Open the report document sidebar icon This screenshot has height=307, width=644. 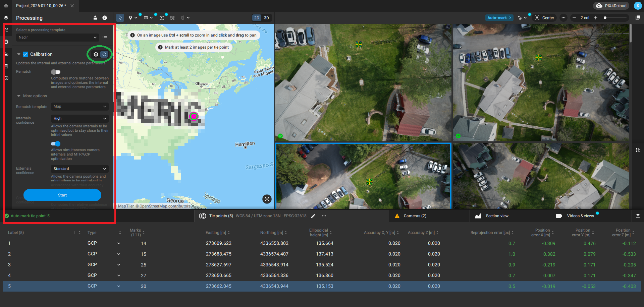pyautogui.click(x=6, y=66)
